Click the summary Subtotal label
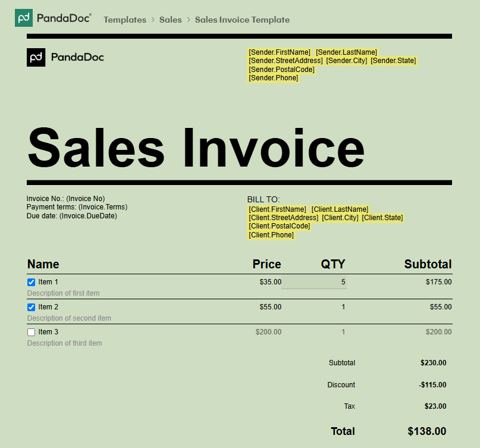The image size is (480, 448). click(x=342, y=363)
